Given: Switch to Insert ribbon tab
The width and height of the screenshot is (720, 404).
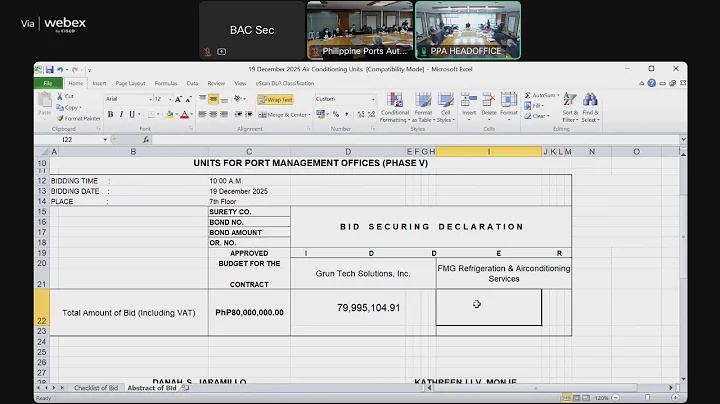Looking at the screenshot, I should pyautogui.click(x=99, y=84).
